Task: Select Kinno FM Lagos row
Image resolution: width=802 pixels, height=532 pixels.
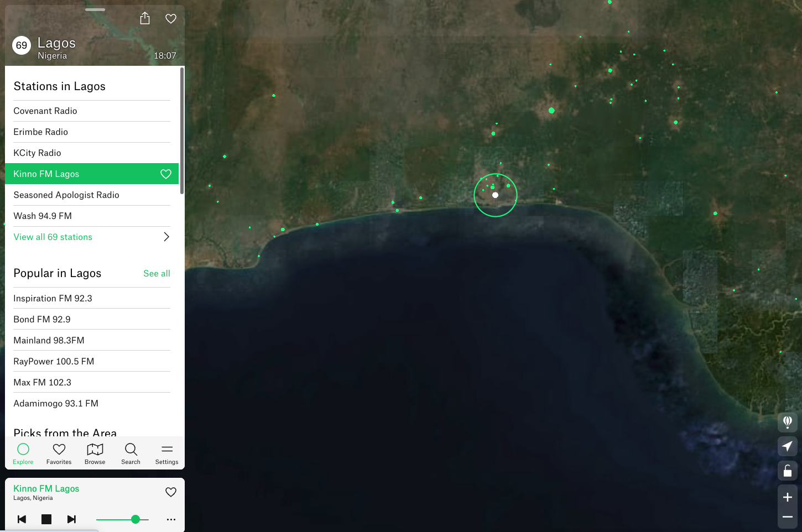Action: coord(92,174)
